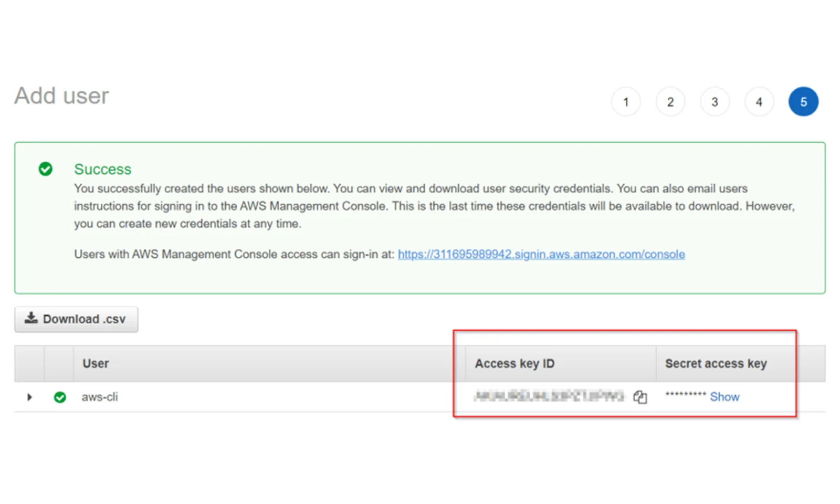
Task: Click step 2 circle to revisit permissions
Action: (x=670, y=101)
